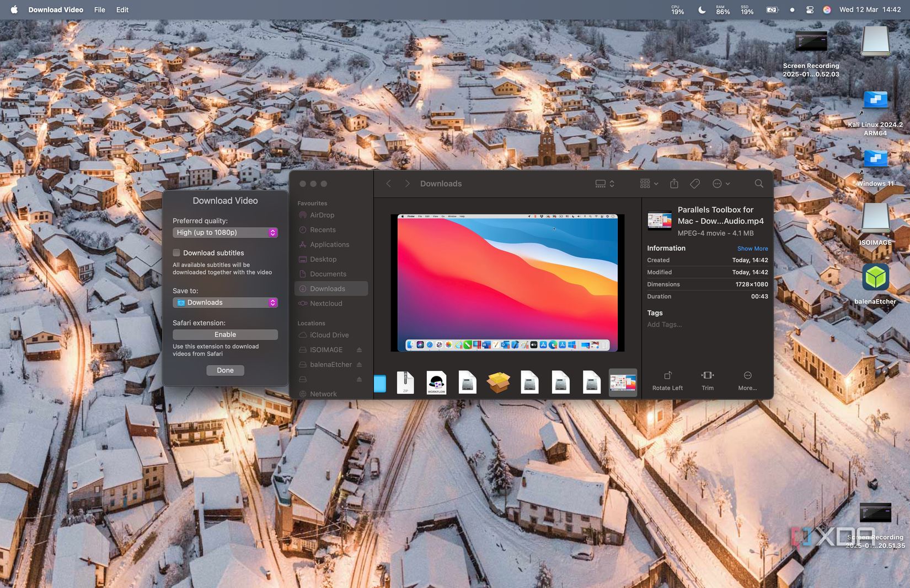
Task: Expand the gallery view mode selector
Action: pos(604,184)
